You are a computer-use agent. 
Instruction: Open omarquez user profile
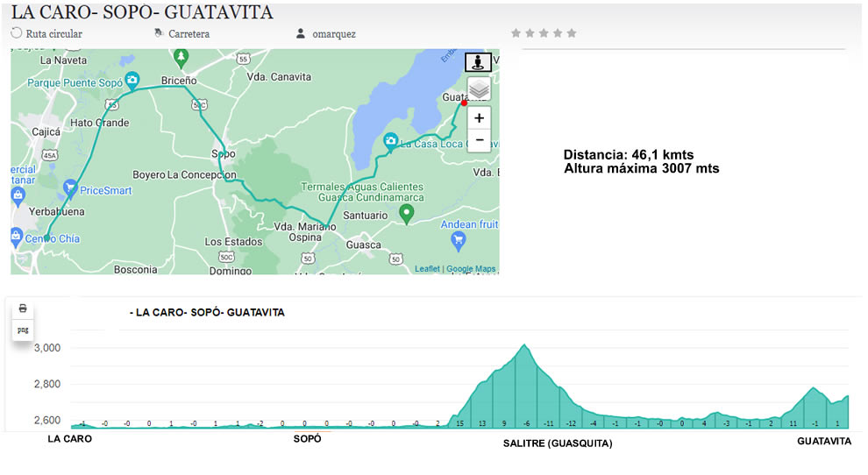[x=333, y=34]
